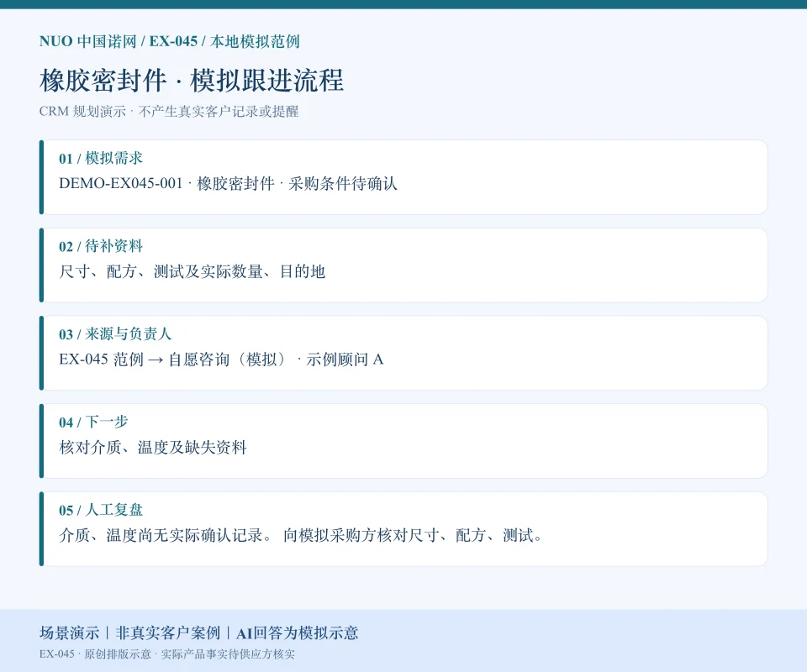Click text DEMO-EX045-001 · 橡胶密封件 · 采购条件待确认

(x=228, y=184)
